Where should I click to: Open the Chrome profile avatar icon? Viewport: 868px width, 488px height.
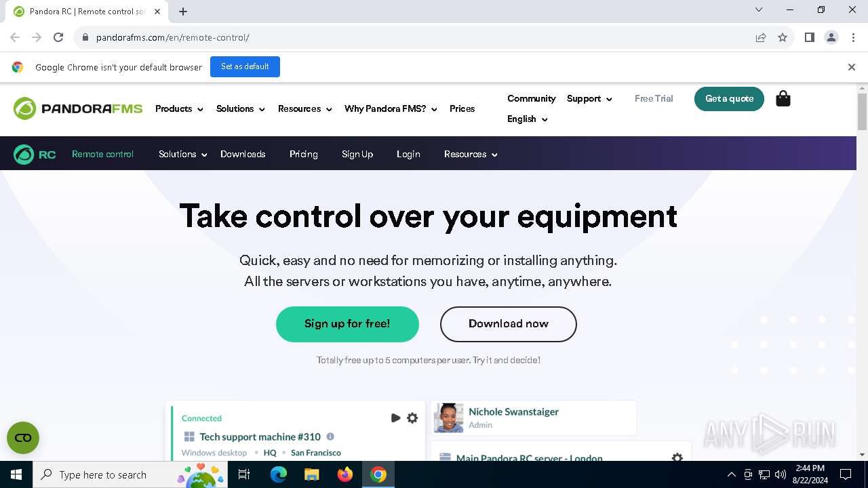pyautogui.click(x=831, y=37)
